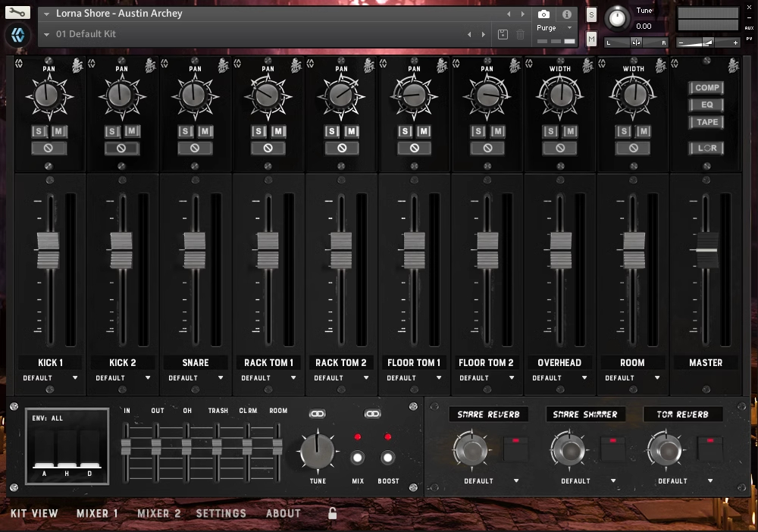
Task: Click the Snare Reverb amount knob
Action: tap(471, 450)
